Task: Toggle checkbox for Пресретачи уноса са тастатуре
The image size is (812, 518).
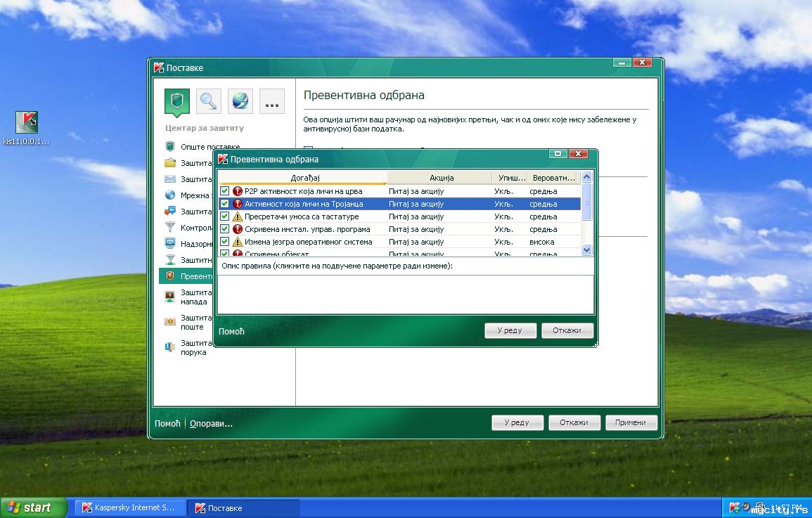Action: [225, 216]
